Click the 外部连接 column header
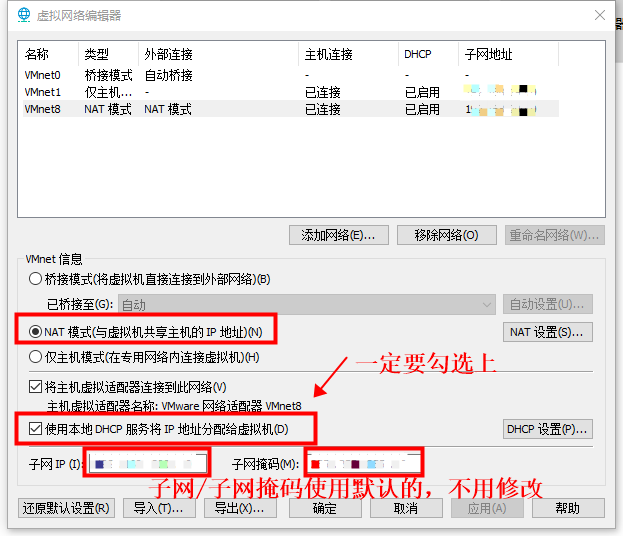The height and width of the screenshot is (536, 623). (219, 54)
